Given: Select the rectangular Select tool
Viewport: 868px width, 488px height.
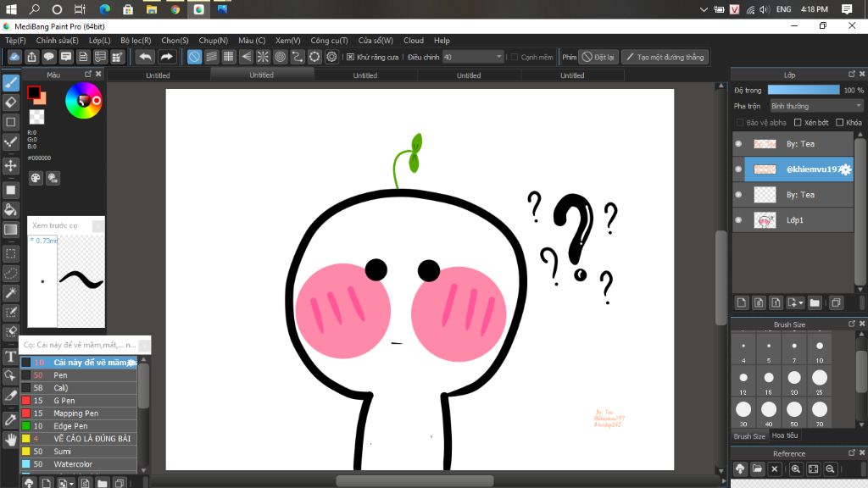Looking at the screenshot, I should pyautogui.click(x=10, y=253).
